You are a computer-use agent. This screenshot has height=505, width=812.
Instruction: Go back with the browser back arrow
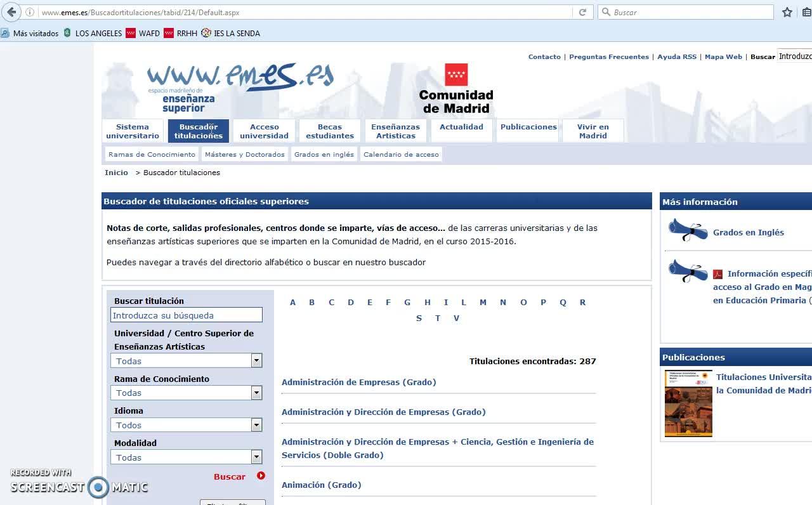tap(11, 12)
